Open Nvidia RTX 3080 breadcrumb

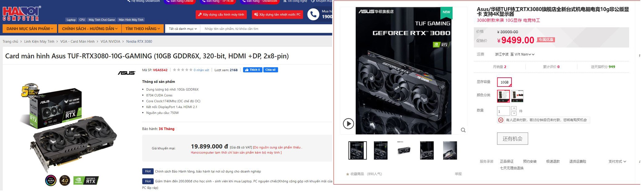click(140, 42)
